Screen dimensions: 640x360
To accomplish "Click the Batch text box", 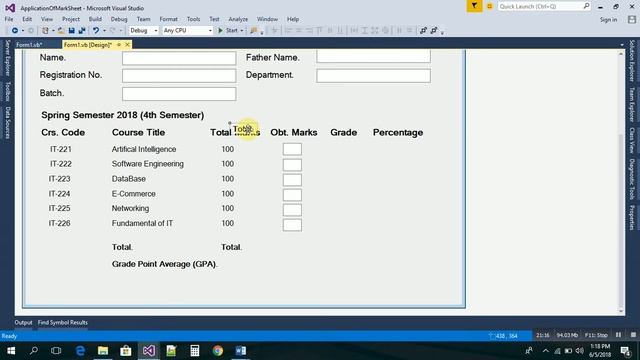I will pyautogui.click(x=179, y=94).
